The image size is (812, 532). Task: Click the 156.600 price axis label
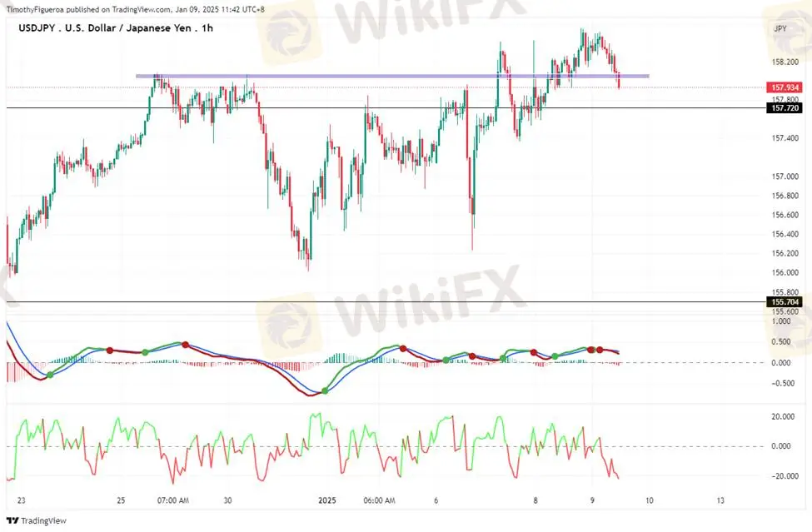[785, 215]
